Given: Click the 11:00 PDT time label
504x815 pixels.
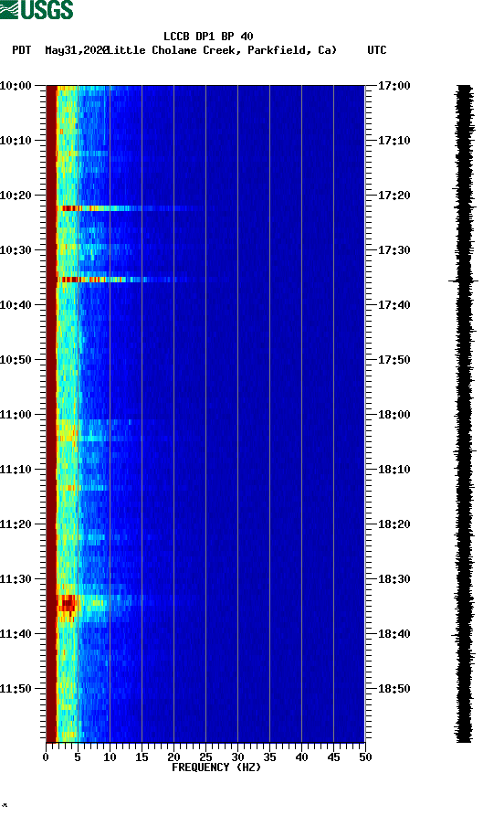Looking at the screenshot, I should (x=16, y=415).
